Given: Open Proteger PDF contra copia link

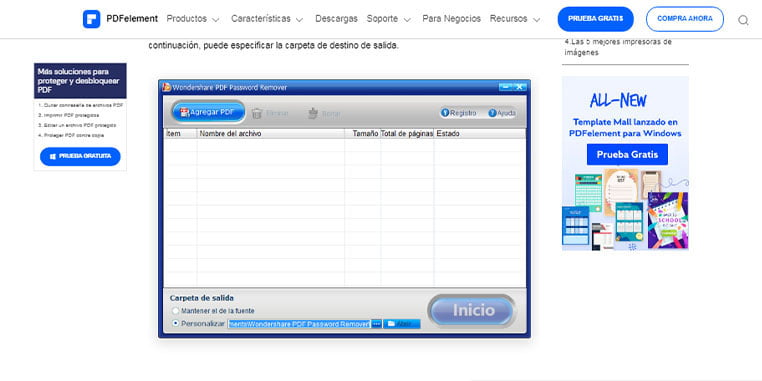Looking at the screenshot, I should (71, 135).
